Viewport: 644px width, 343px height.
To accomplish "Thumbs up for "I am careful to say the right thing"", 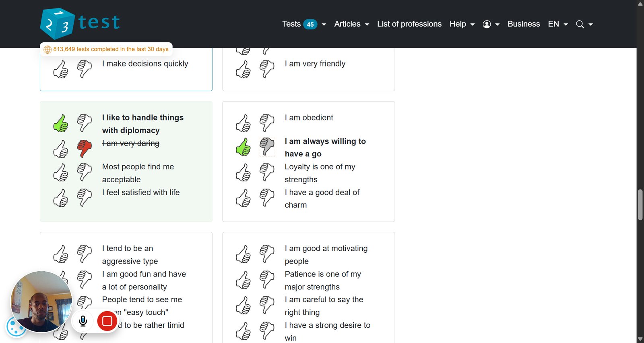I will pos(244,306).
